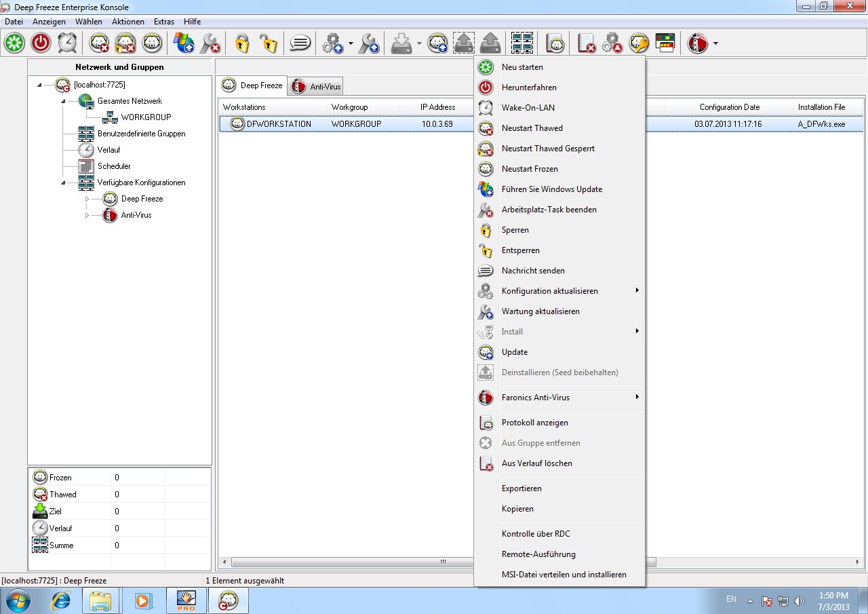Select MSI-Datei verteilen und installieren
The height and width of the screenshot is (614, 868).
coord(559,575)
